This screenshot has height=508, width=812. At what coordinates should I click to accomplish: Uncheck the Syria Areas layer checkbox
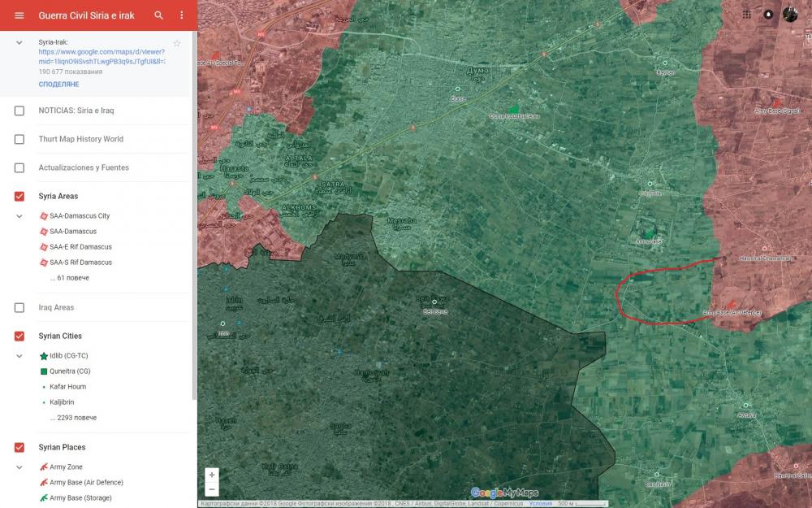click(x=19, y=196)
